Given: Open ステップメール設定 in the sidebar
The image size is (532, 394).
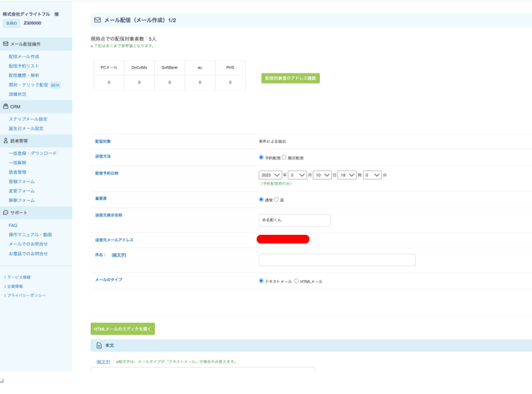Looking at the screenshot, I should [27, 119].
